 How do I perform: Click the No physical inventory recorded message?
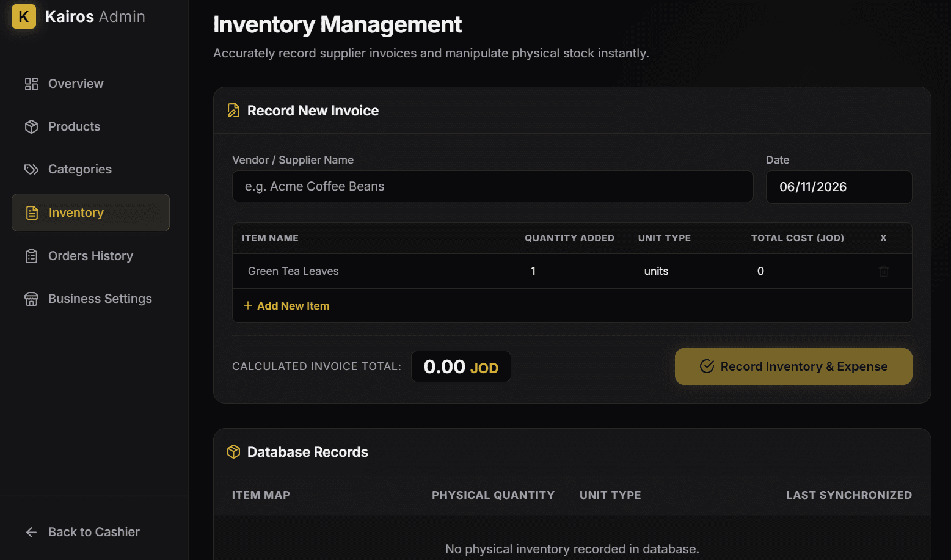click(572, 549)
